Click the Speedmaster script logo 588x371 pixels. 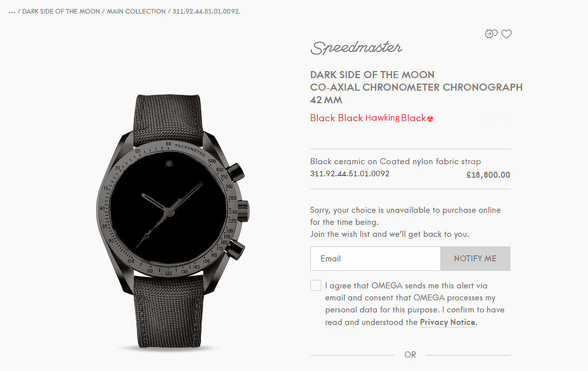tap(356, 48)
